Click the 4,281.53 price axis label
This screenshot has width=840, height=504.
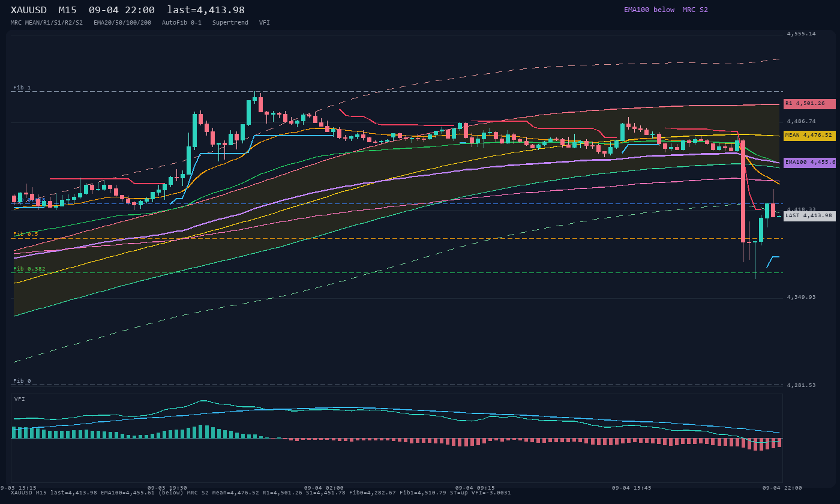coord(801,385)
